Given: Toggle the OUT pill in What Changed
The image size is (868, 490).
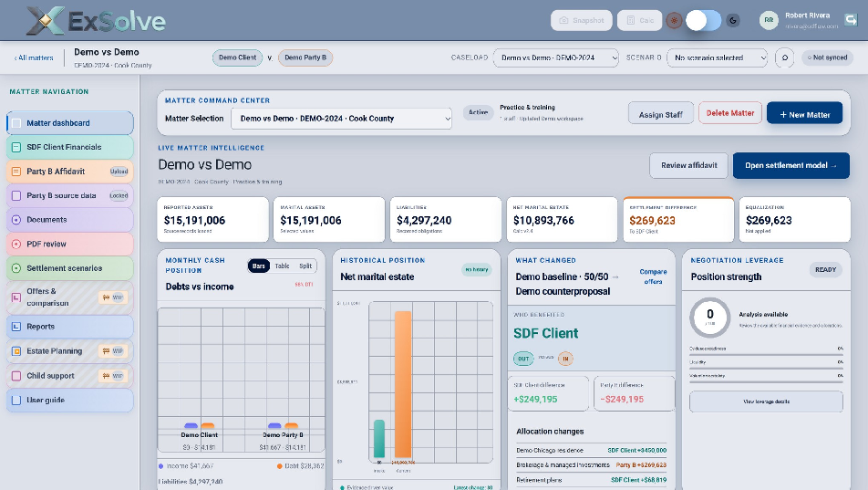Looking at the screenshot, I should (x=523, y=359).
